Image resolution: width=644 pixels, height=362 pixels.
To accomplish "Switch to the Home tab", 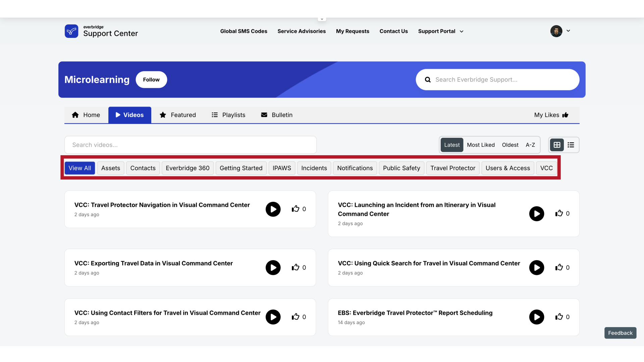I will (86, 115).
